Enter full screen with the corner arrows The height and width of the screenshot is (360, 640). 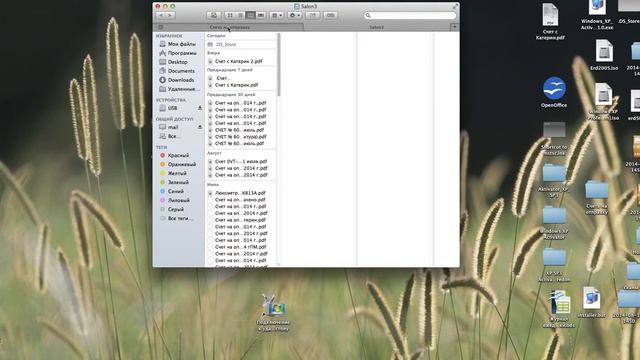tap(455, 6)
